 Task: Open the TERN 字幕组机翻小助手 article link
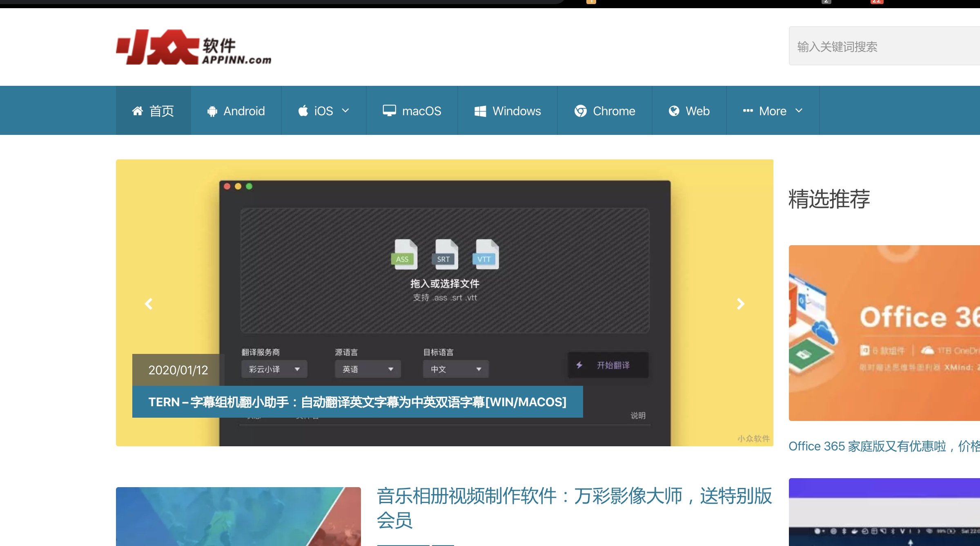pos(357,402)
